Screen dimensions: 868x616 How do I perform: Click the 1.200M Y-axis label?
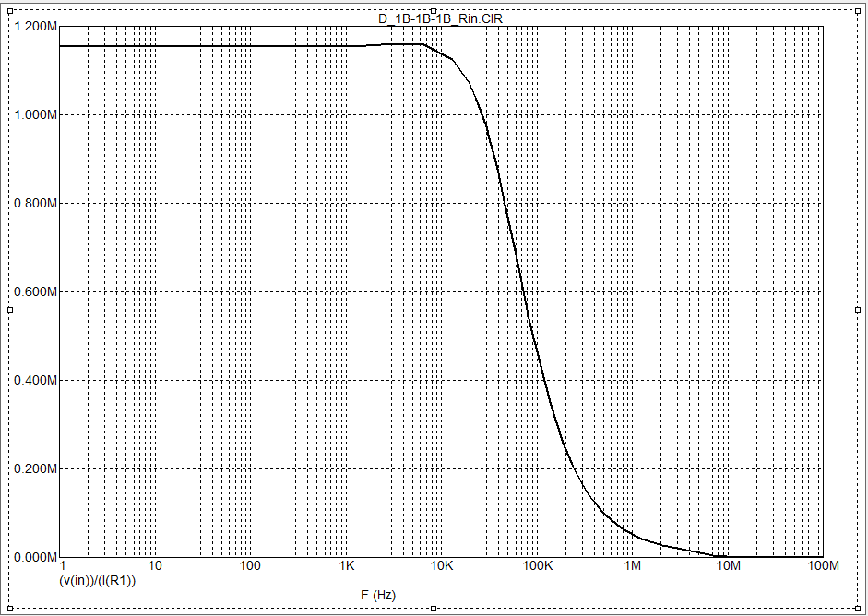coord(35,26)
